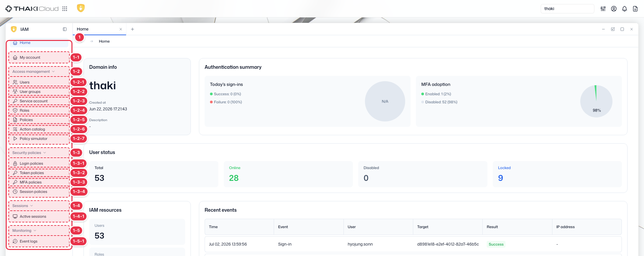Go to Home in sidebar

(39, 43)
